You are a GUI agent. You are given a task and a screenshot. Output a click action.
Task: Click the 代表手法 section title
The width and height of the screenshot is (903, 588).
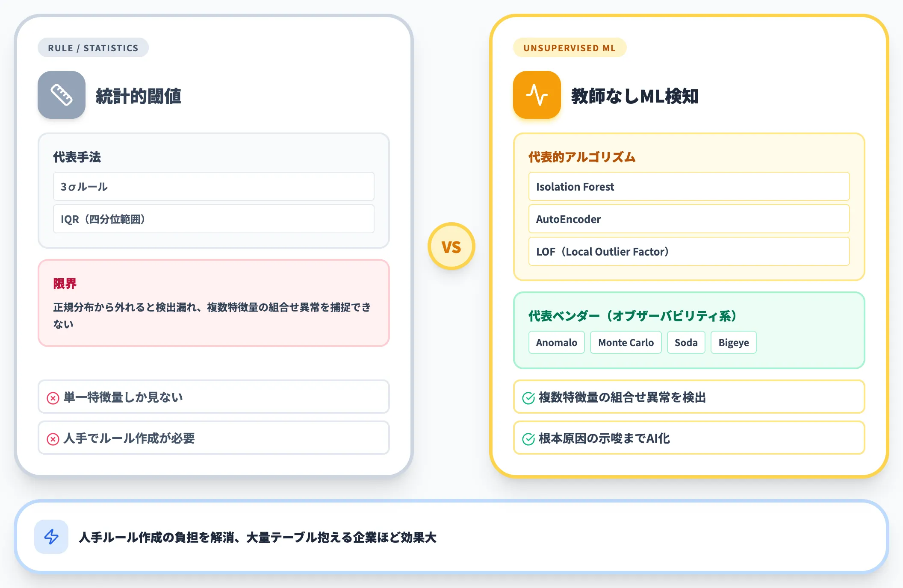point(77,157)
